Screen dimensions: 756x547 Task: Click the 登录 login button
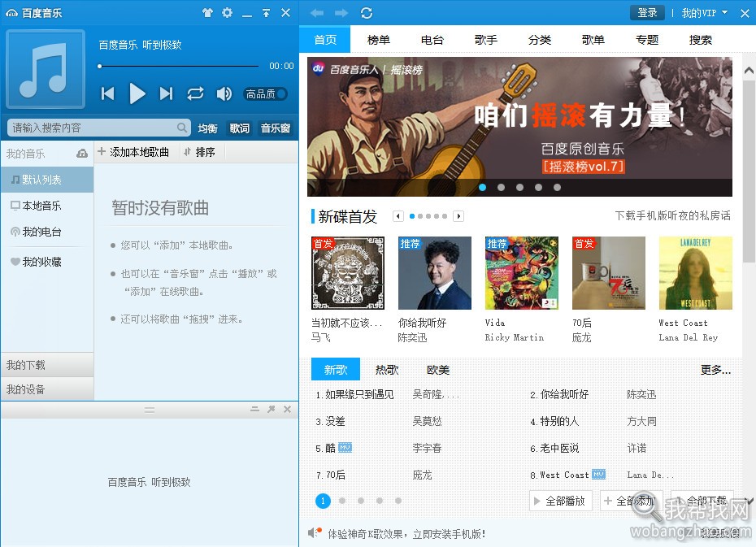pyautogui.click(x=647, y=13)
